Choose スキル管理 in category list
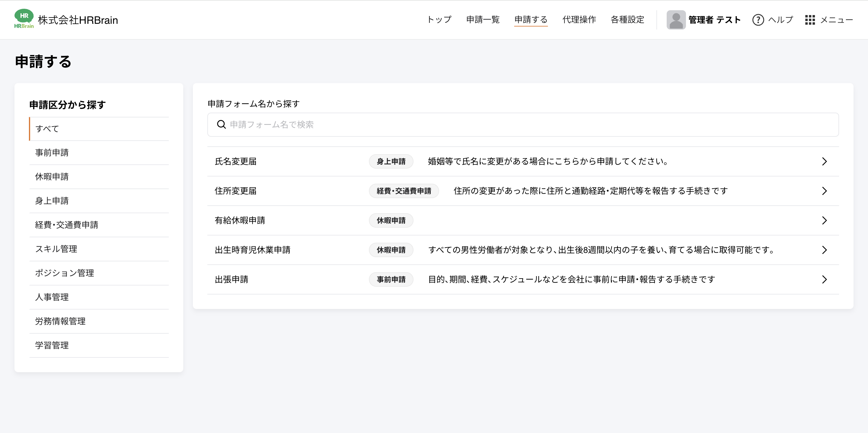 pyautogui.click(x=56, y=249)
